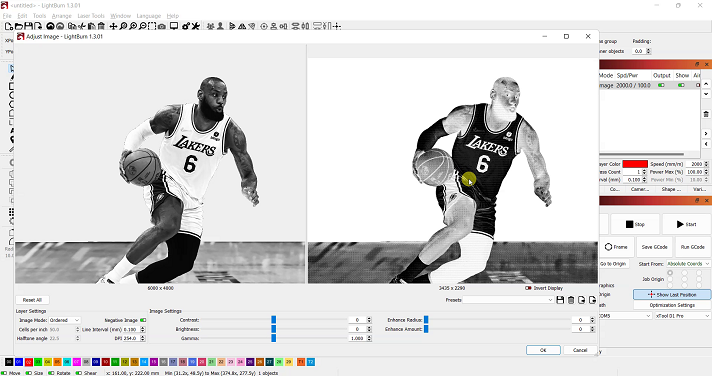Click the Redo toolbar icon
The image size is (712, 376).
pyautogui.click(x=60, y=26)
